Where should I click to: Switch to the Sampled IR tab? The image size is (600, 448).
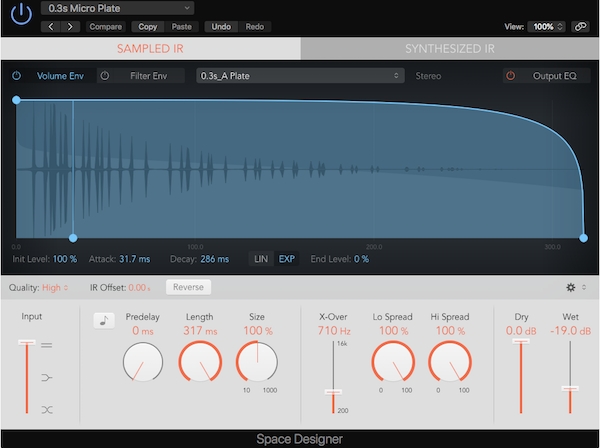[150, 49]
